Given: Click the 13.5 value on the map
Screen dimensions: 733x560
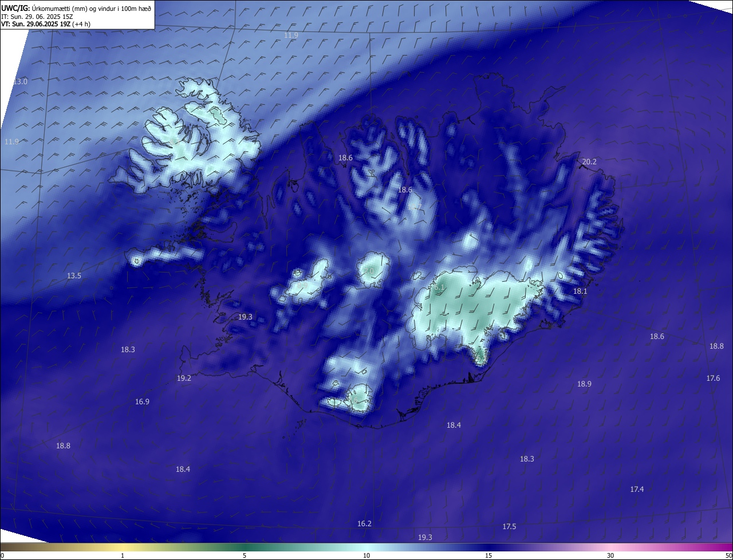Looking at the screenshot, I should click(x=74, y=276).
